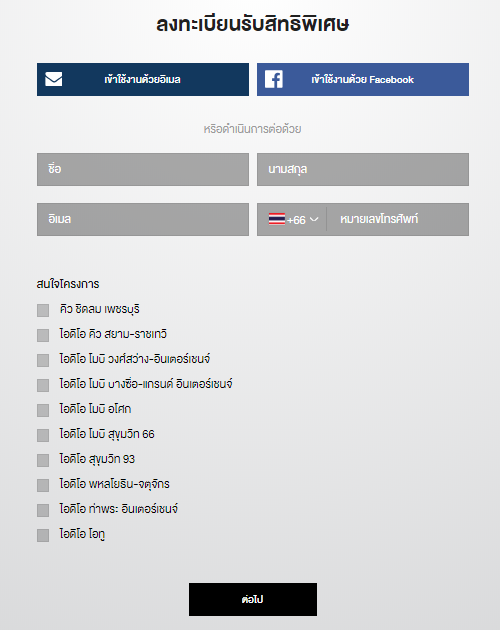Focus the อีเมล input field

[x=143, y=219]
